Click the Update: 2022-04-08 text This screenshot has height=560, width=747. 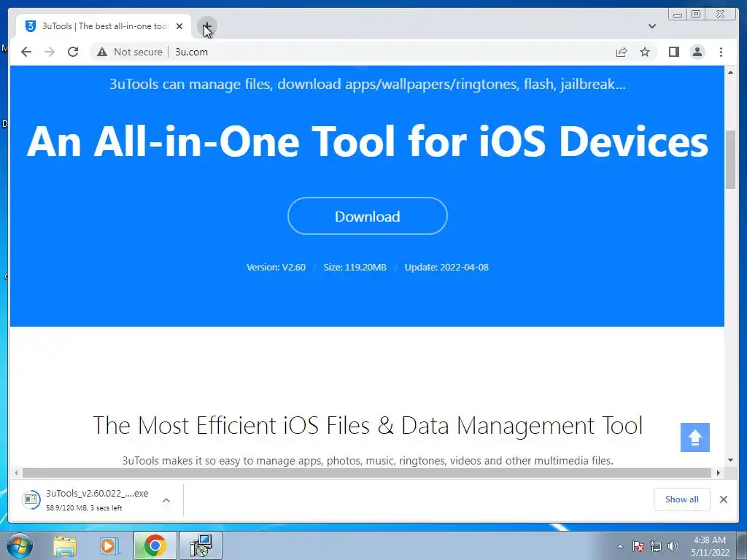pyautogui.click(x=446, y=267)
